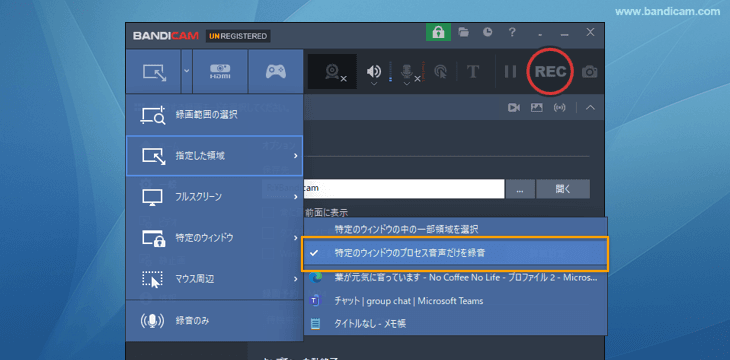
Task: Select 特定のウィンドウの中の一部領域を選択 option
Action: [x=455, y=229]
